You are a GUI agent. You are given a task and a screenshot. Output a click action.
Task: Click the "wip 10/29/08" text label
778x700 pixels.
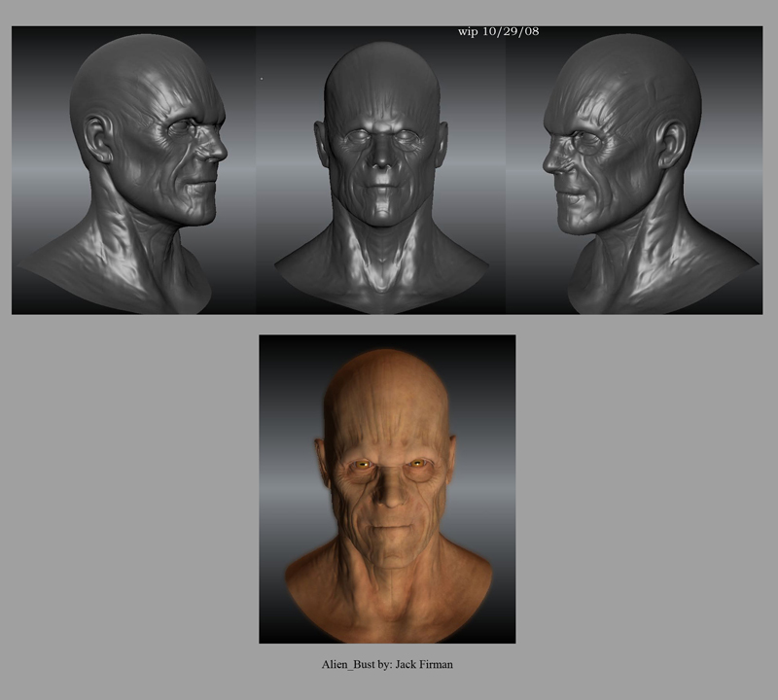click(498, 31)
